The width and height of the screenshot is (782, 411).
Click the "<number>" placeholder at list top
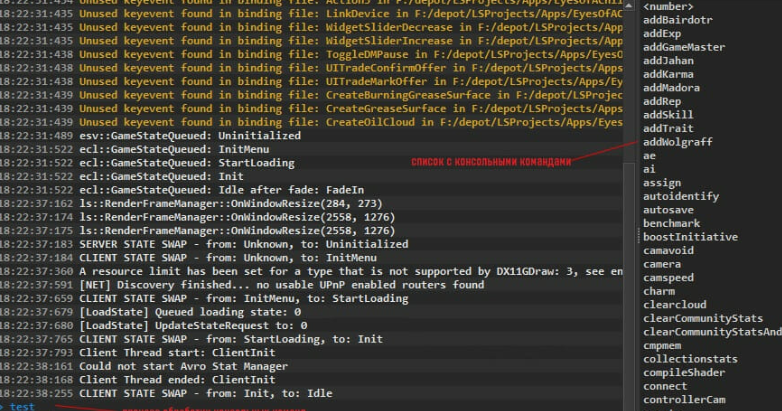click(x=668, y=7)
